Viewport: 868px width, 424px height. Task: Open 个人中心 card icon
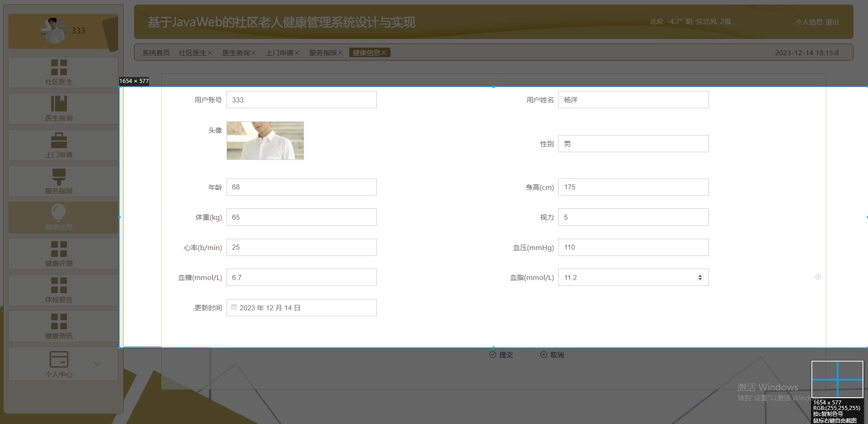tap(59, 359)
